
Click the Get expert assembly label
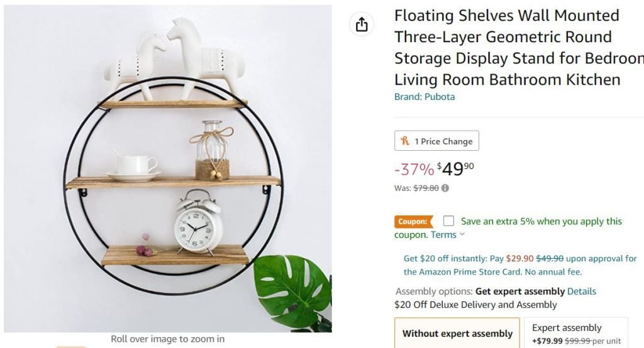coord(519,291)
